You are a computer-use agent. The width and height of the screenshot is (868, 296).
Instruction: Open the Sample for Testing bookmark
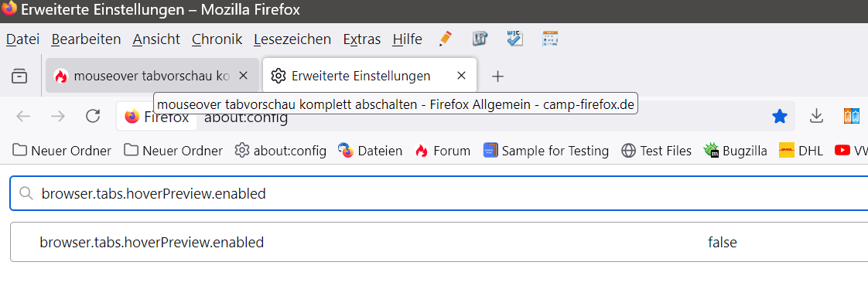pyautogui.click(x=546, y=151)
